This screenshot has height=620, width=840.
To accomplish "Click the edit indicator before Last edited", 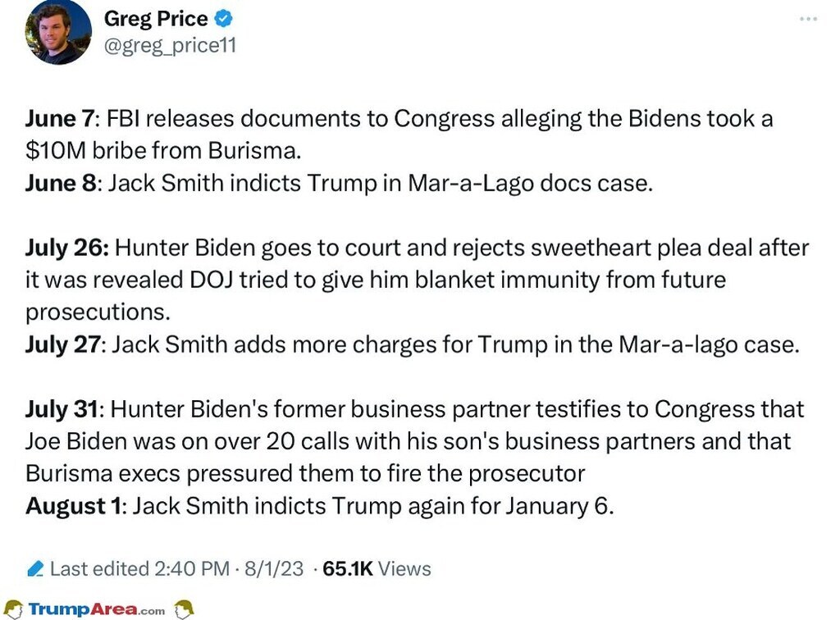I will (x=35, y=567).
